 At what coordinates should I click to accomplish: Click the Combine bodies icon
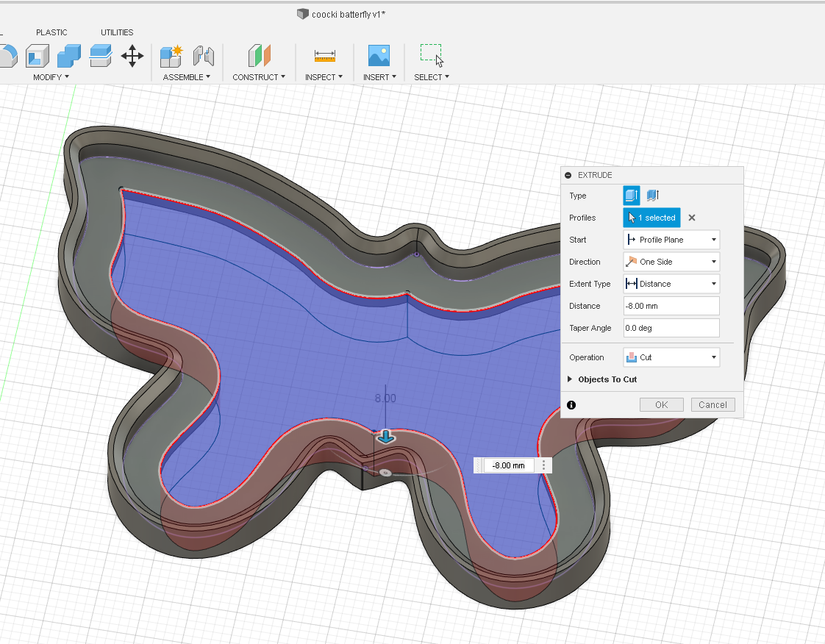click(69, 56)
